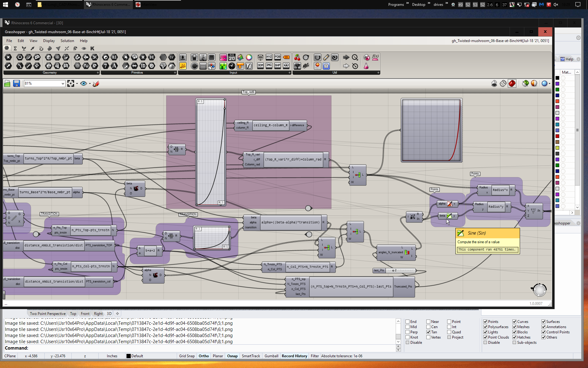Select the Cherry Picker component icon
The width and height of the screenshot is (588, 368).
pos(297,57)
